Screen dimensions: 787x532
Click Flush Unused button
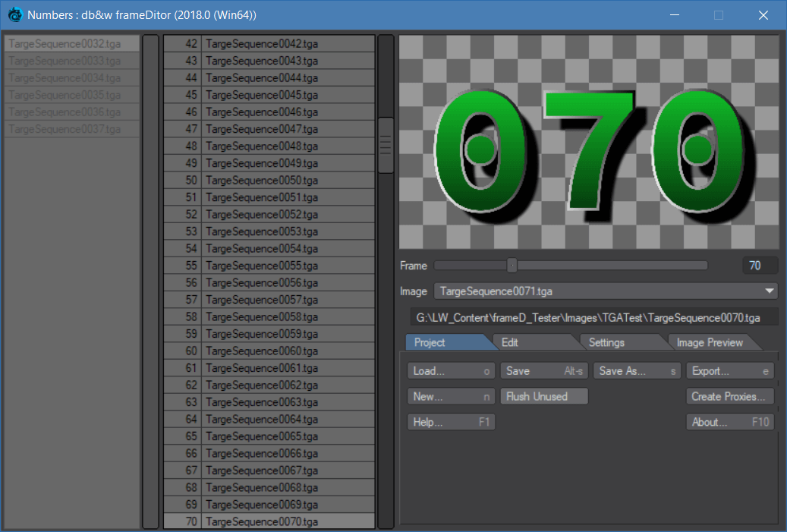[543, 396]
